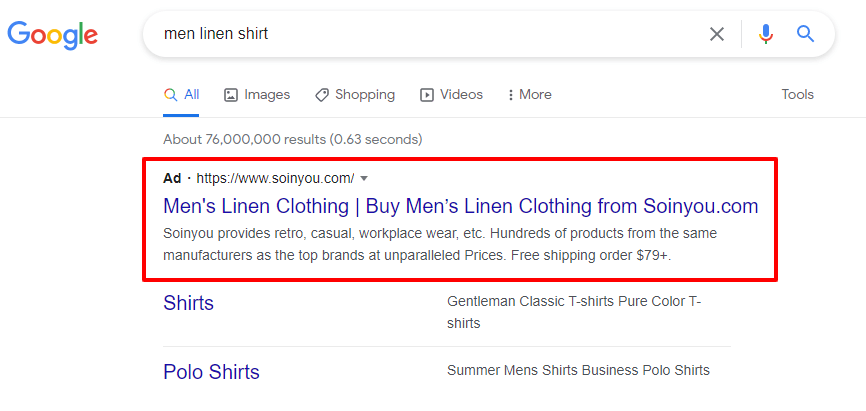Click the https://www.soinyou.com/ ad URL
This screenshot has width=866, height=411.
275,178
